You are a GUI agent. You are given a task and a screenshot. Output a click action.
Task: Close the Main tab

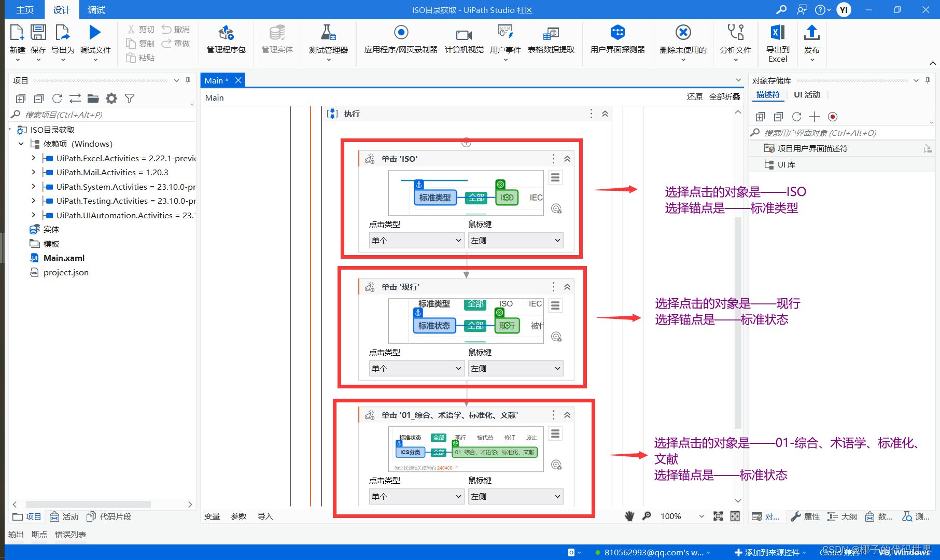click(x=238, y=80)
